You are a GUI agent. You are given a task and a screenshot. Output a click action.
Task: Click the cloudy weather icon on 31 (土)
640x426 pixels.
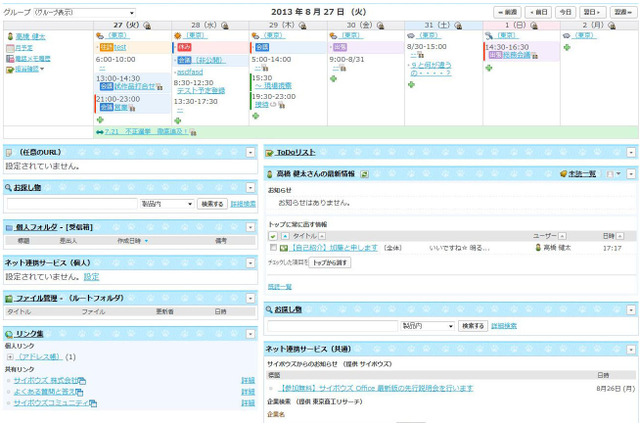click(x=411, y=36)
